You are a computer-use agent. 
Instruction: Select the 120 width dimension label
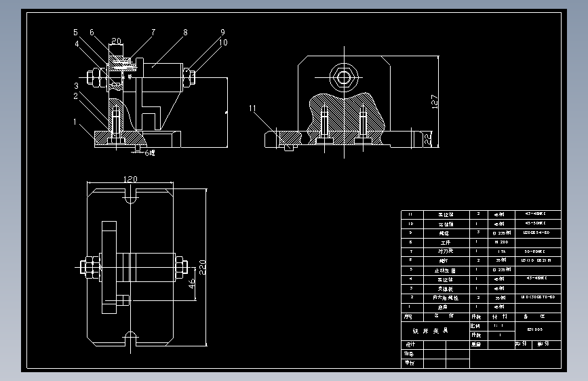(x=130, y=179)
